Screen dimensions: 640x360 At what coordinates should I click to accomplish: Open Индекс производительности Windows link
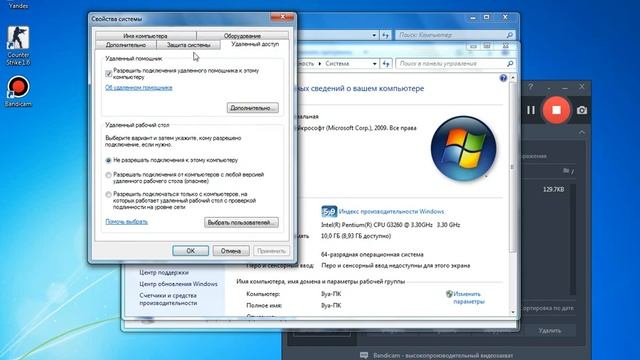click(x=391, y=211)
